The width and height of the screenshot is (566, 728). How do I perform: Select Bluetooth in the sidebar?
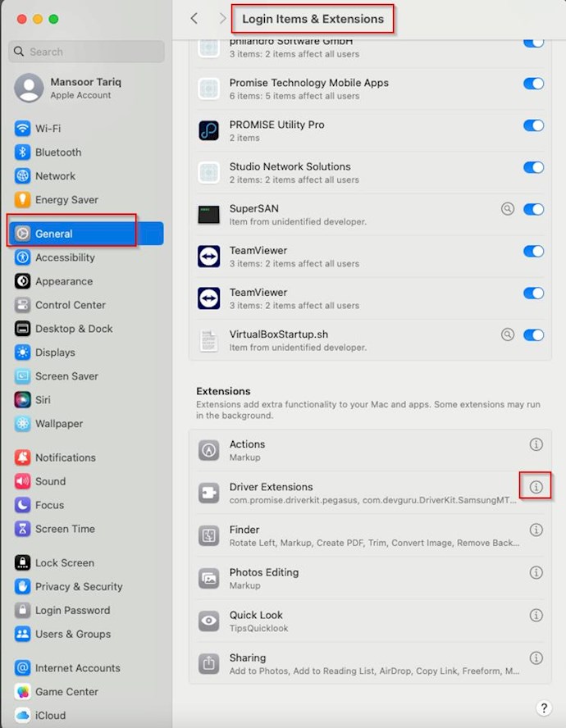(x=48, y=152)
